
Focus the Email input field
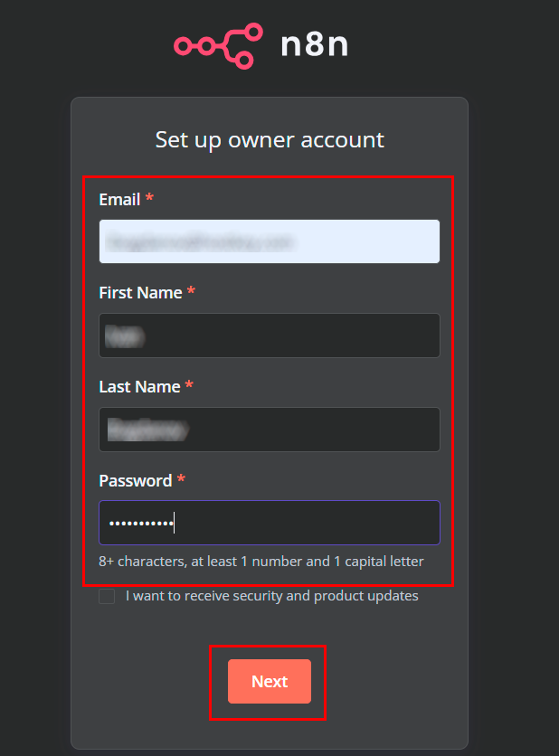point(269,241)
